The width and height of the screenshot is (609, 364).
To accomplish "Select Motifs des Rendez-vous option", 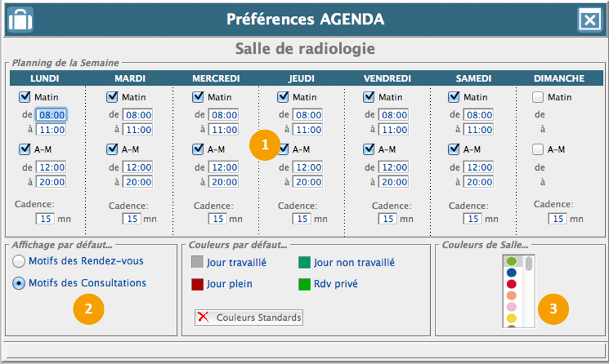I will (x=19, y=261).
